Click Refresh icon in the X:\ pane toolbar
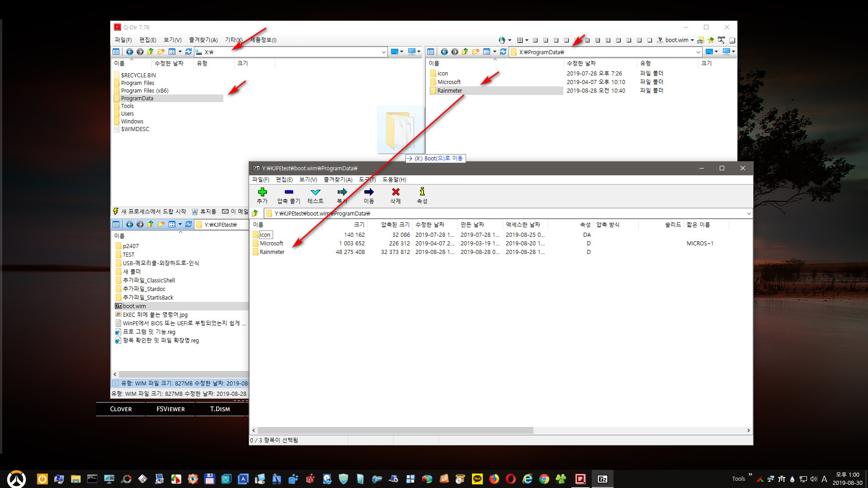 click(x=189, y=52)
